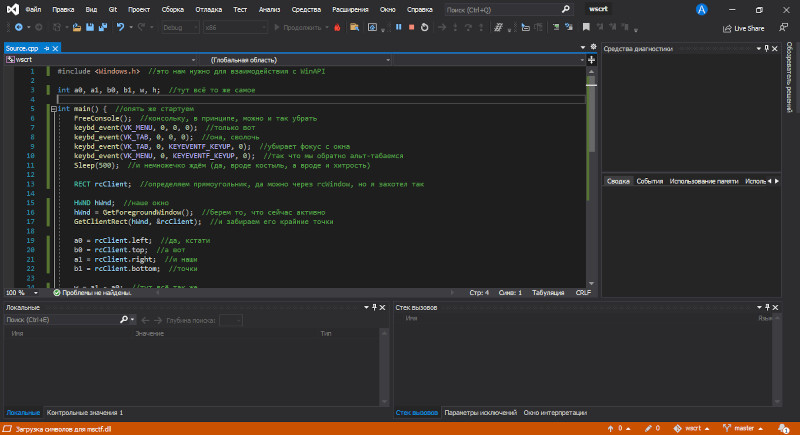Click the Save All icon
The height and width of the screenshot is (435, 800).
pyautogui.click(x=103, y=28)
